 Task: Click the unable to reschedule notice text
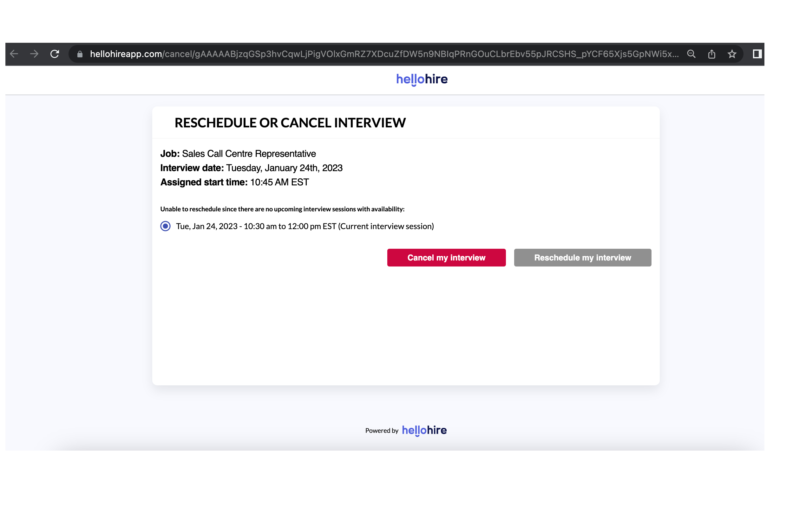point(282,209)
